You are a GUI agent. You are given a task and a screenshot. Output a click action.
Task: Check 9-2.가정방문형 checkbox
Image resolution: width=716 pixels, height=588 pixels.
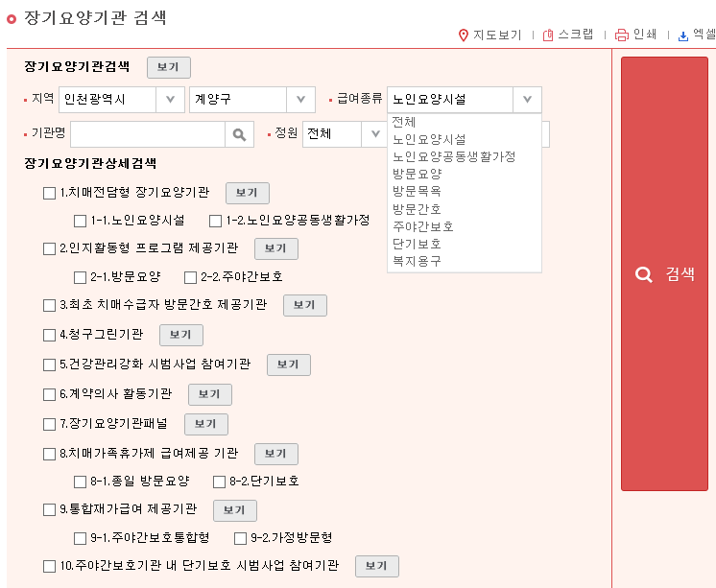tap(240, 538)
